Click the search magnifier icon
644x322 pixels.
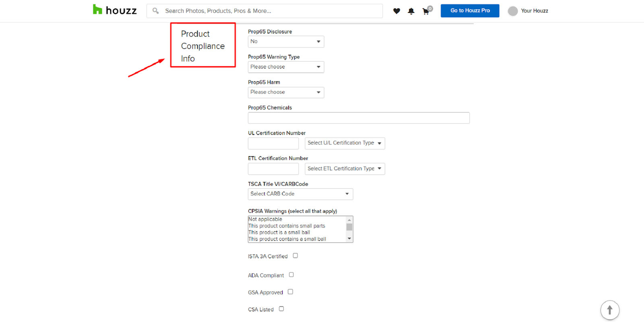click(155, 11)
